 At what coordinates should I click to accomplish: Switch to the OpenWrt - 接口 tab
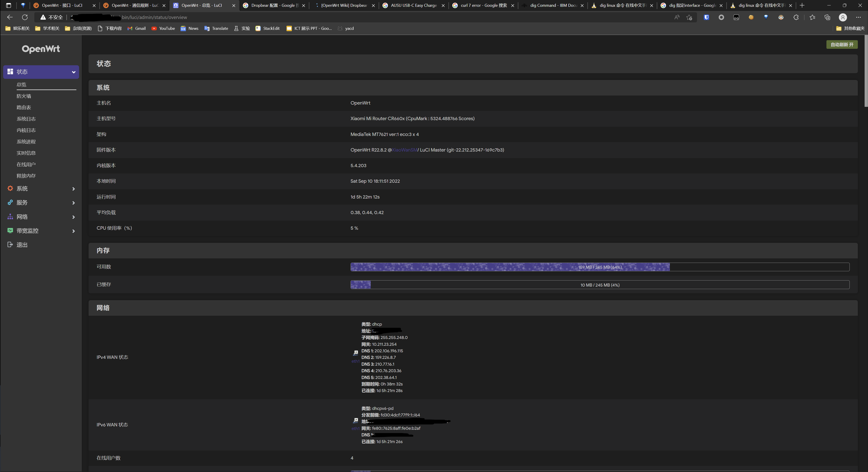(x=62, y=5)
